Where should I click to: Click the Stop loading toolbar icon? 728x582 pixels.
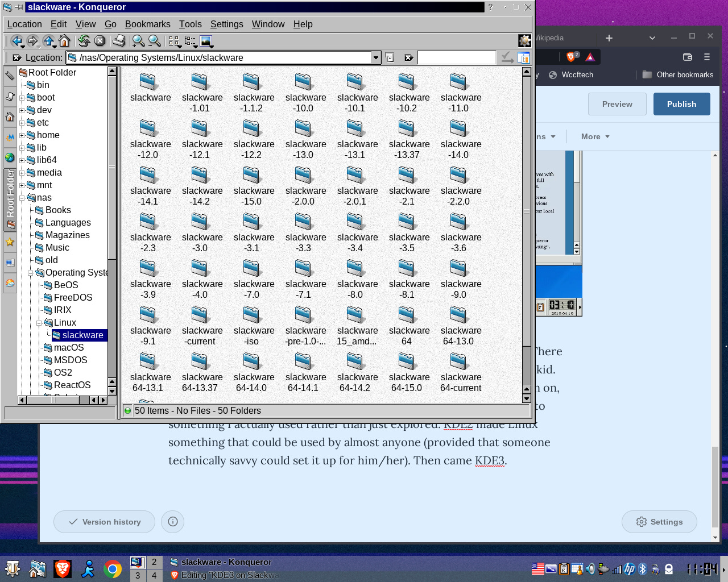coord(100,41)
